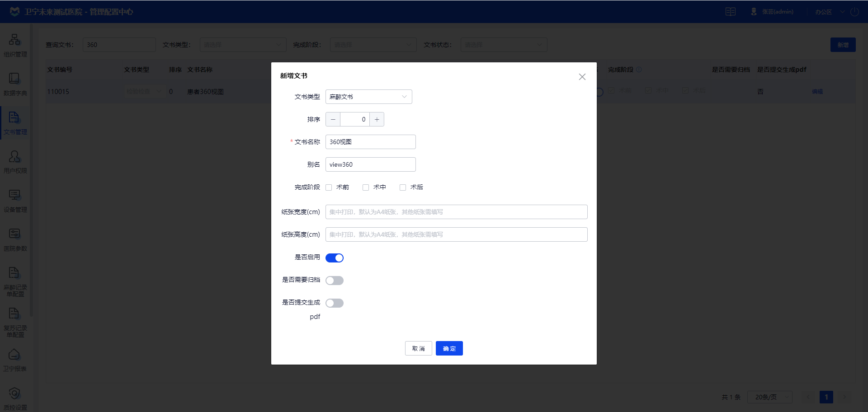Click the 排序 number input
This screenshot has height=412, width=868.
pyautogui.click(x=355, y=119)
